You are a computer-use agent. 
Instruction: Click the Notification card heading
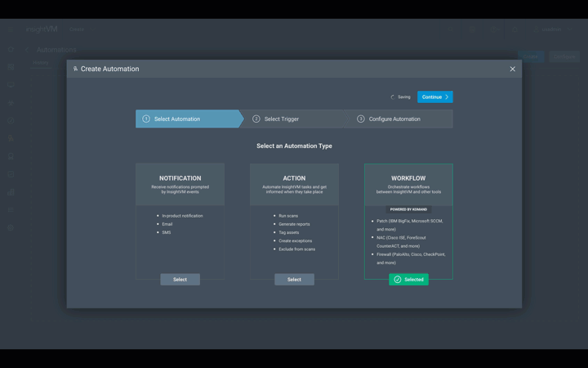tap(180, 178)
